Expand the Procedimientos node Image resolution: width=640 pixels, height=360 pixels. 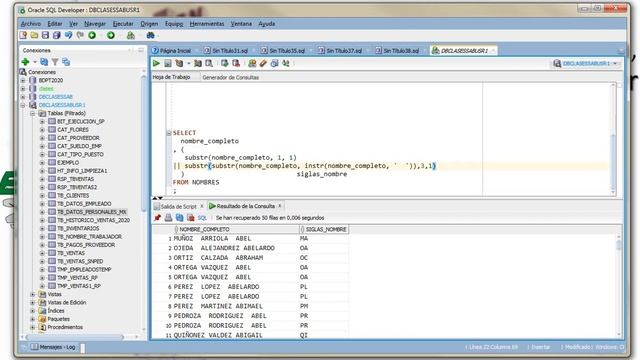click(x=32, y=327)
